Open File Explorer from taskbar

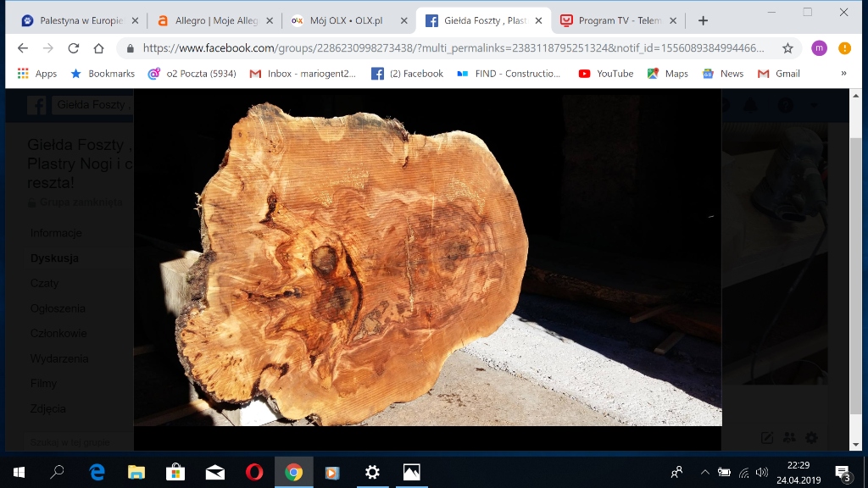click(x=136, y=472)
